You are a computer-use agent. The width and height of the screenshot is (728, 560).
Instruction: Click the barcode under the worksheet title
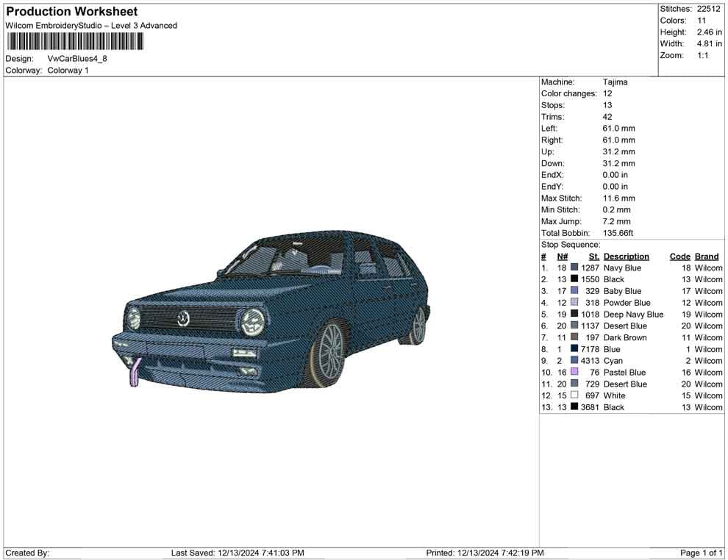pyautogui.click(x=75, y=42)
